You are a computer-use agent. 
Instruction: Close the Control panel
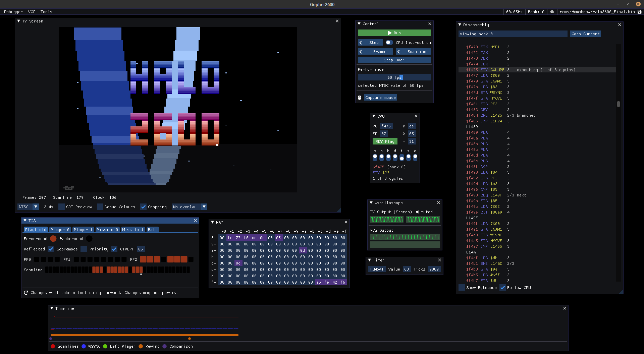(430, 24)
